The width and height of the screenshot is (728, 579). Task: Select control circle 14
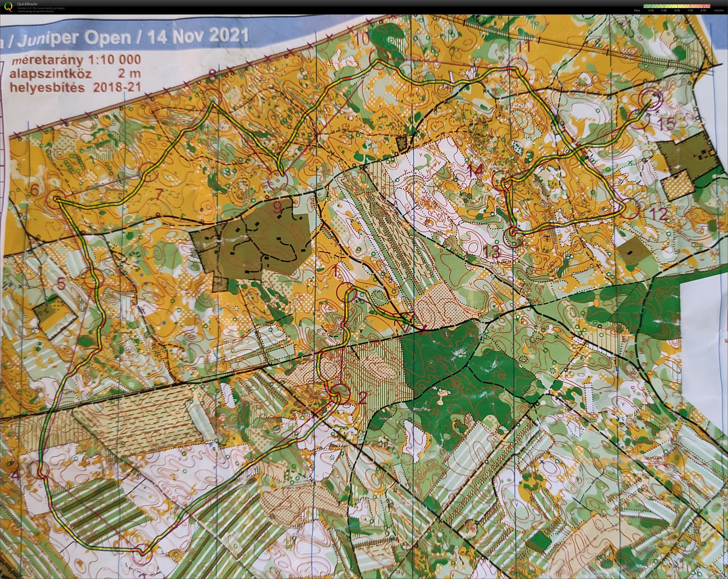click(502, 180)
